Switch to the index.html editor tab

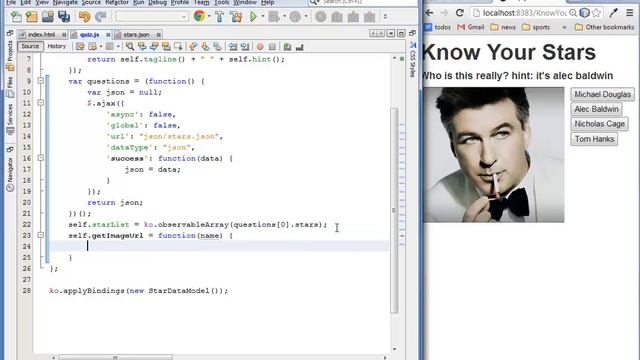click(x=41, y=35)
